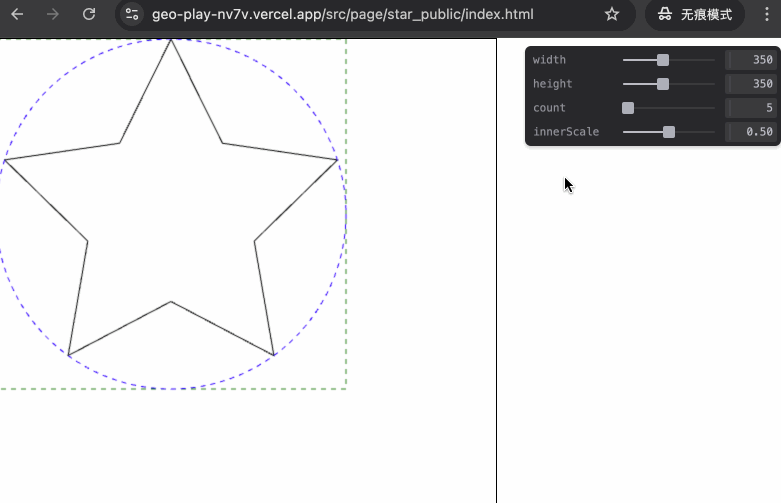
Task: Click the "height" label in control panel
Action: coord(553,84)
